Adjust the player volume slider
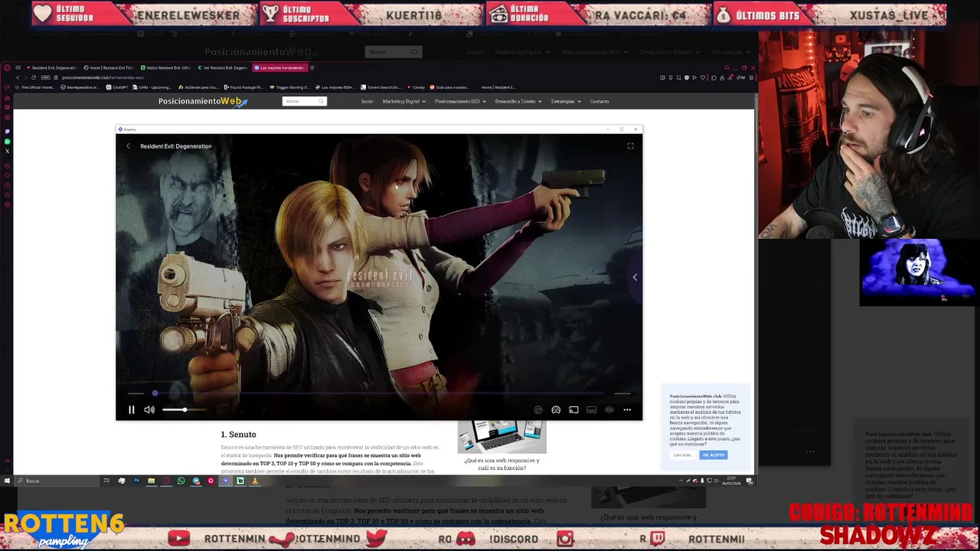This screenshot has width=980, height=551. (184, 410)
